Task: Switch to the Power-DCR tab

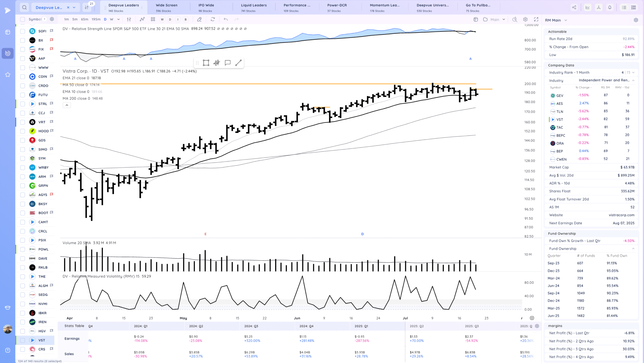Action: coord(337,8)
